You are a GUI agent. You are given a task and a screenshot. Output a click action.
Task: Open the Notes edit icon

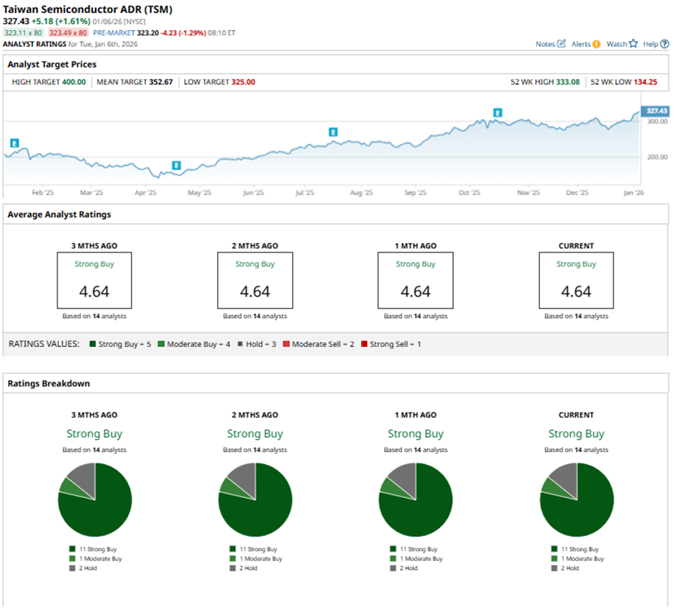562,44
